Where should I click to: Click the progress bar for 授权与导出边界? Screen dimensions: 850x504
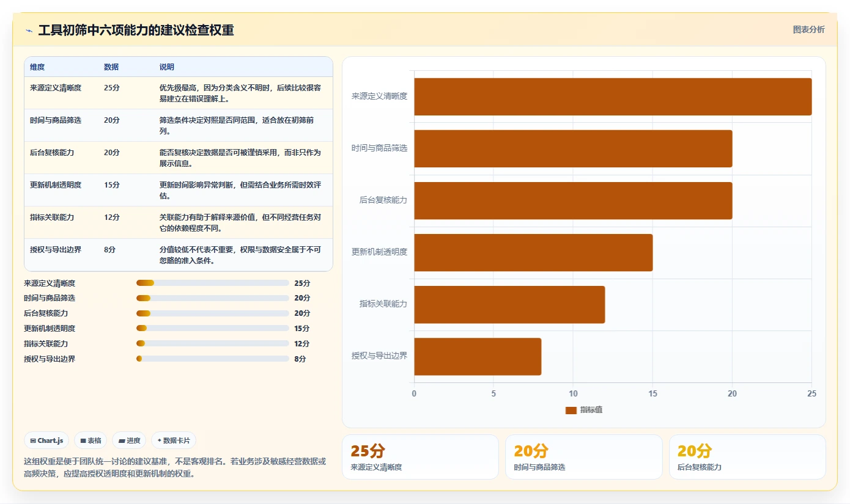tap(212, 359)
